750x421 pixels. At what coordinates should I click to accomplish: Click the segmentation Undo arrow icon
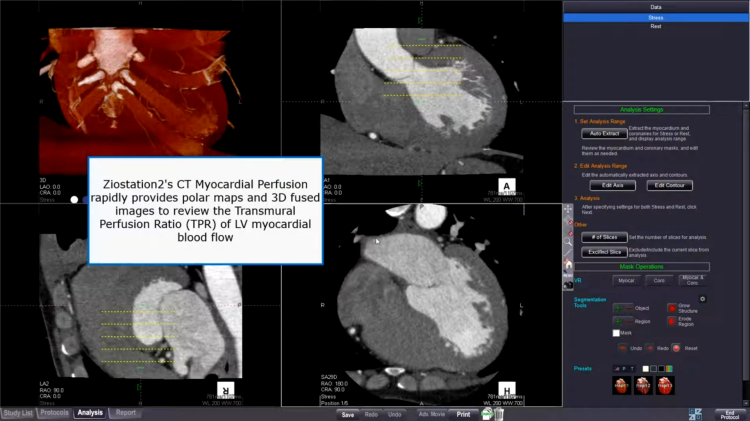[x=623, y=348]
